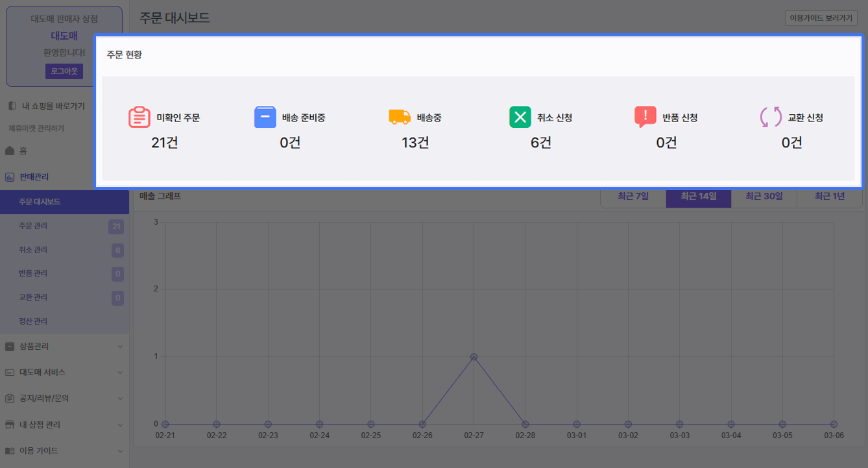Click the green 취소 신청 X icon

pyautogui.click(x=520, y=117)
